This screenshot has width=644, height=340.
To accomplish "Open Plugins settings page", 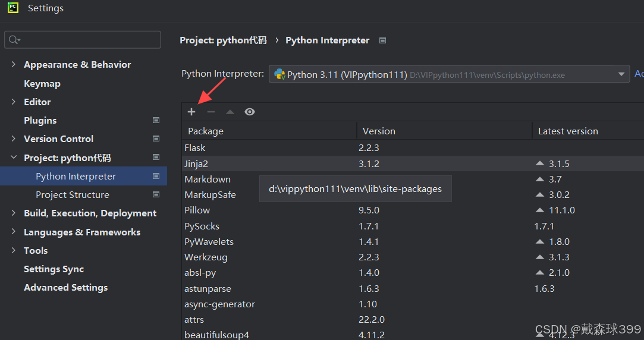I will pyautogui.click(x=40, y=120).
